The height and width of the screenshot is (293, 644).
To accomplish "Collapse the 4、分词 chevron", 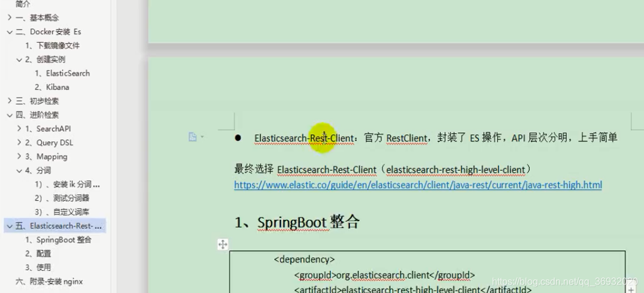I will (19, 171).
